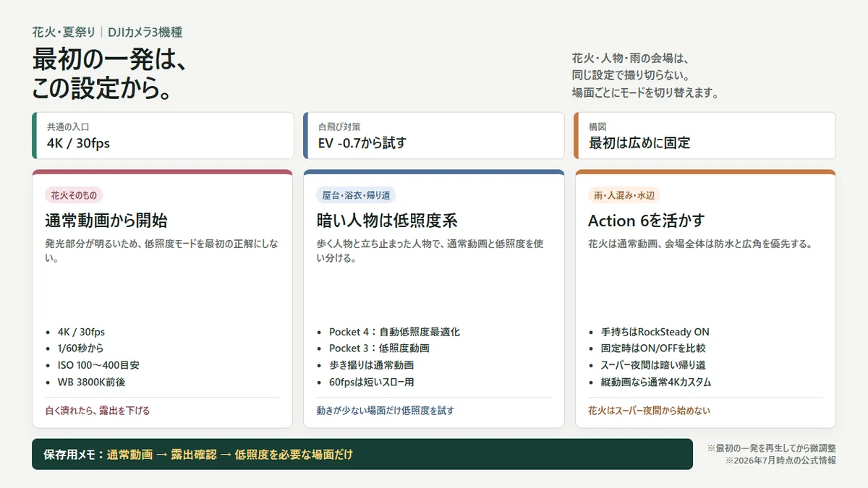Image resolution: width=868 pixels, height=488 pixels.
Task: Click the bullet 60fpsは短いスロー用
Action: coord(371,382)
